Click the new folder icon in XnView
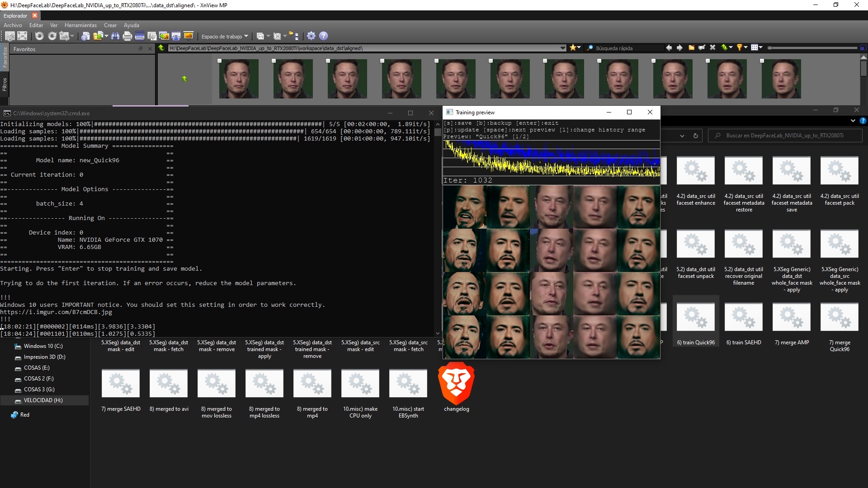Viewport: 868px width, 488px height. (691, 47)
